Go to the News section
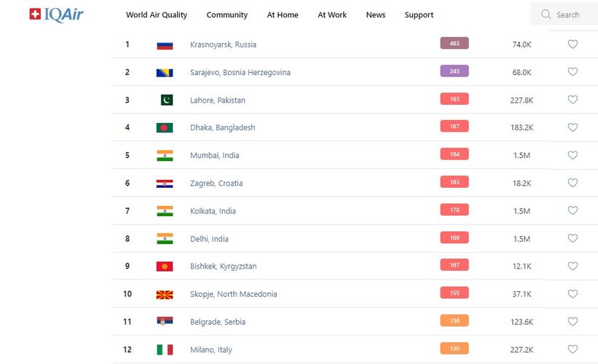This screenshot has height=364, width=598. pos(376,15)
